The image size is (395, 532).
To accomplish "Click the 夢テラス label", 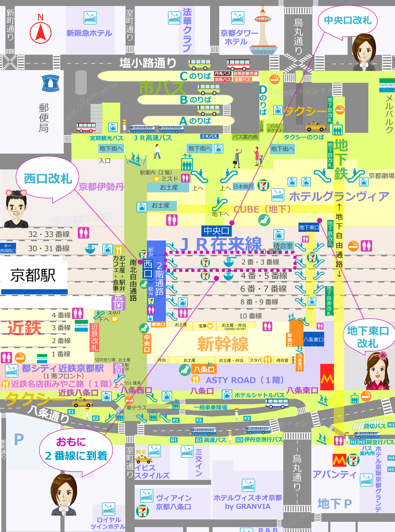I will (136, 408).
